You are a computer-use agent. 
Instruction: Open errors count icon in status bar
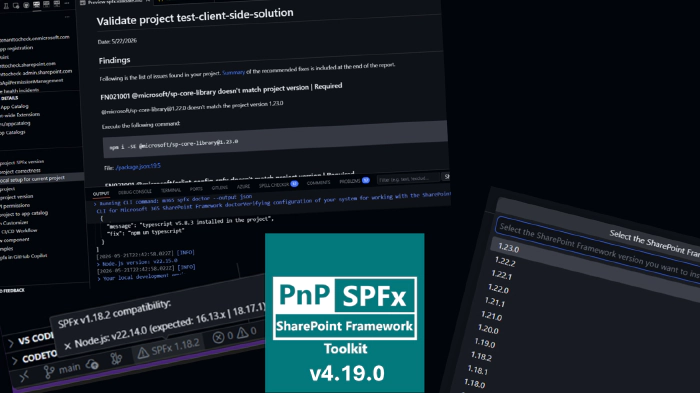click(x=218, y=337)
